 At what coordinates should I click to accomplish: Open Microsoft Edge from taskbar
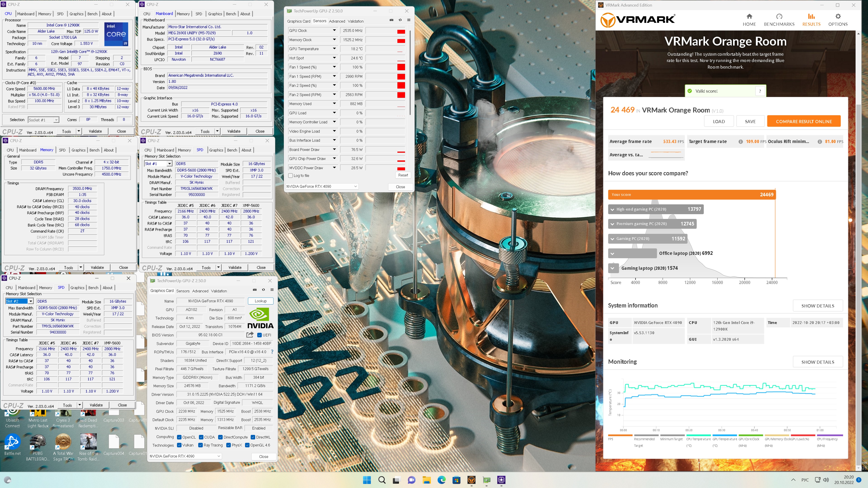(441, 480)
